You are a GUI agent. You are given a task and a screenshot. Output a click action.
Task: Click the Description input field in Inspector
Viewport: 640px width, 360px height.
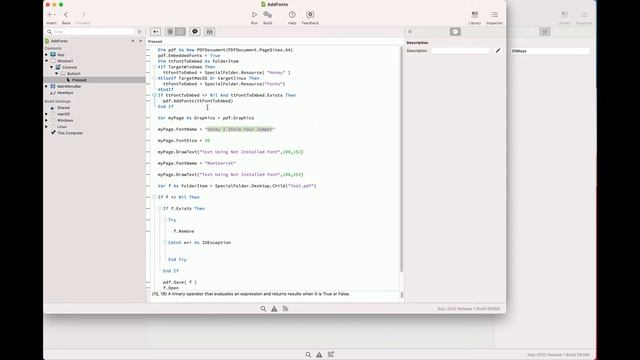pos(460,51)
